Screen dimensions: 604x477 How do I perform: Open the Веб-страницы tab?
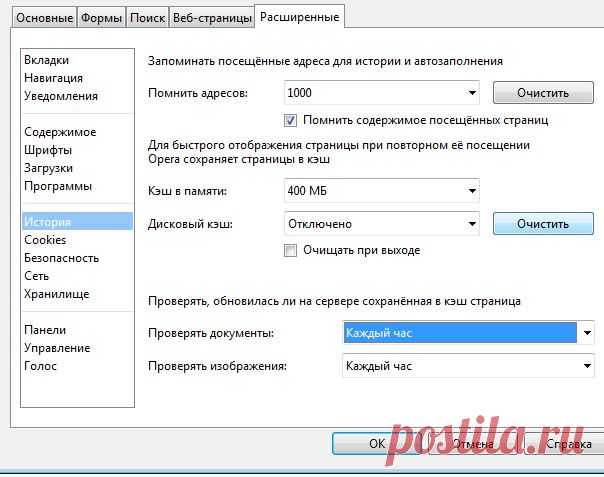coord(211,17)
